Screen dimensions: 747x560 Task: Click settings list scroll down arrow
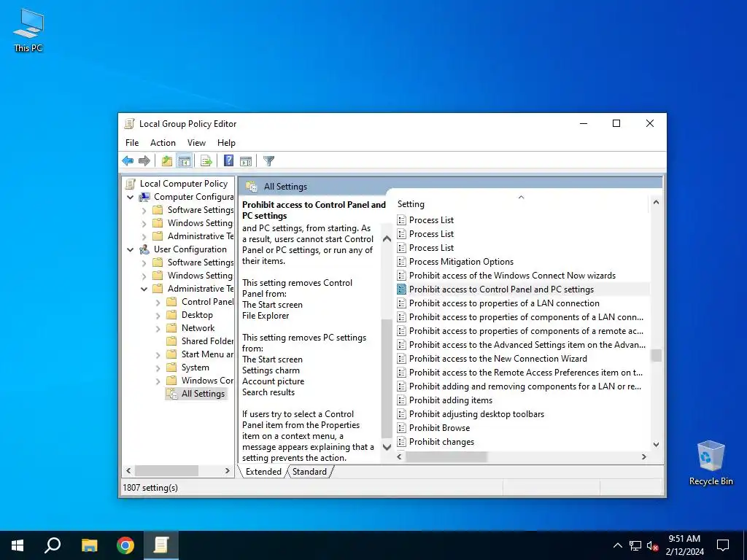click(x=656, y=444)
